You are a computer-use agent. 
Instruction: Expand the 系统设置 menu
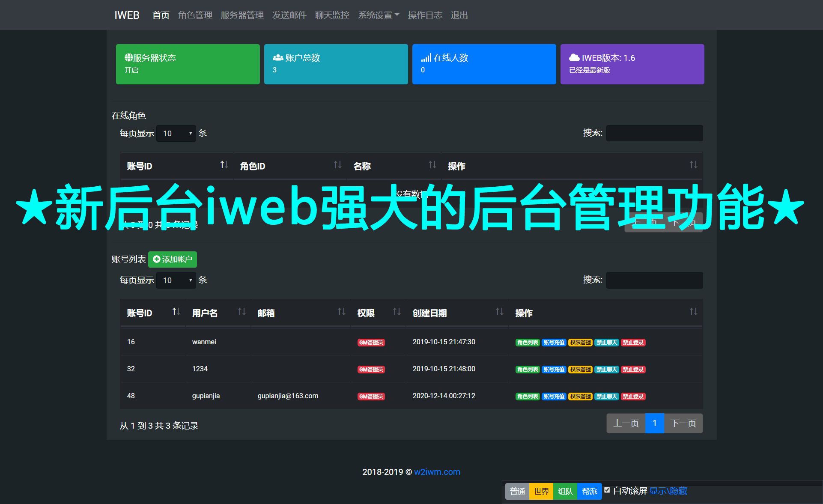point(378,15)
